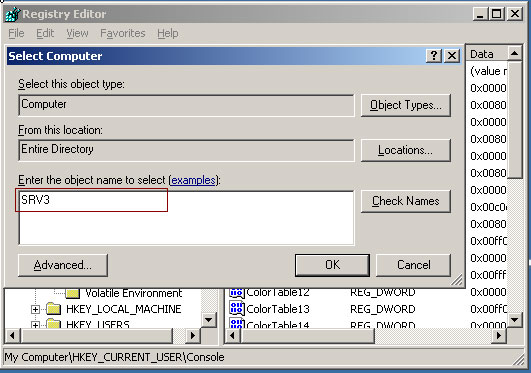Click the Volatile Environment folder icon
The image size is (531, 373).
[72, 293]
